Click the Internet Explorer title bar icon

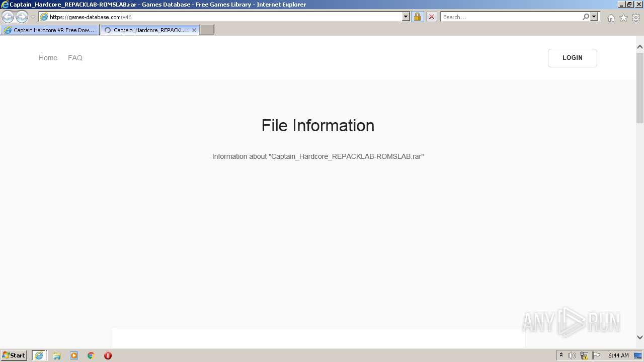click(5, 5)
